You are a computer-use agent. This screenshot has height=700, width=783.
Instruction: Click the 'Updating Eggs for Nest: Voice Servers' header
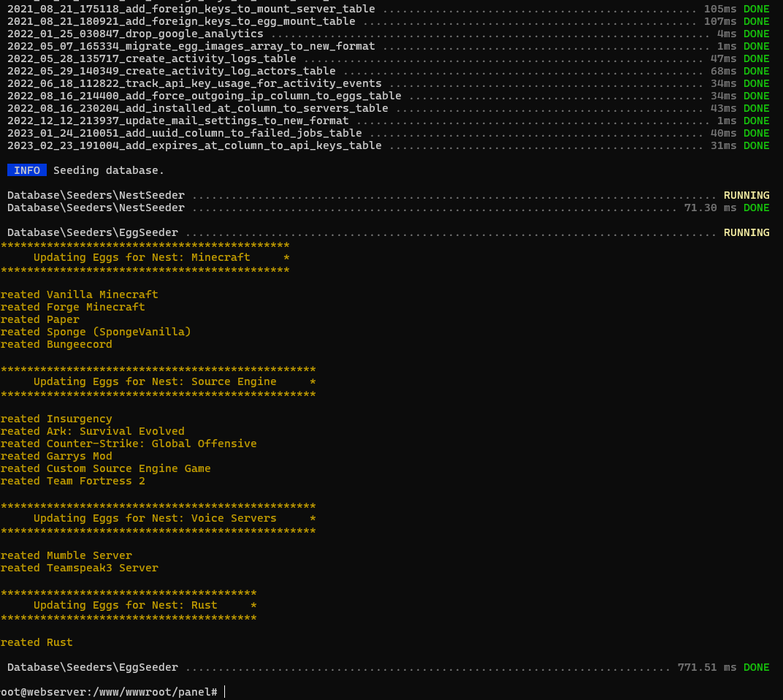pyautogui.click(x=155, y=518)
